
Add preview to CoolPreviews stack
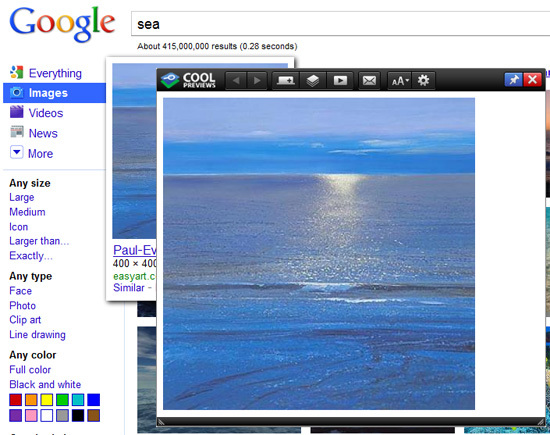click(x=286, y=81)
